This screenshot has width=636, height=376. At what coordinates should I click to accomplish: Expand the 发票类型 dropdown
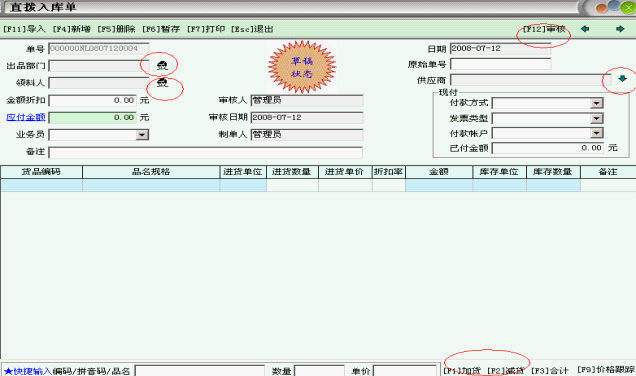[596, 118]
